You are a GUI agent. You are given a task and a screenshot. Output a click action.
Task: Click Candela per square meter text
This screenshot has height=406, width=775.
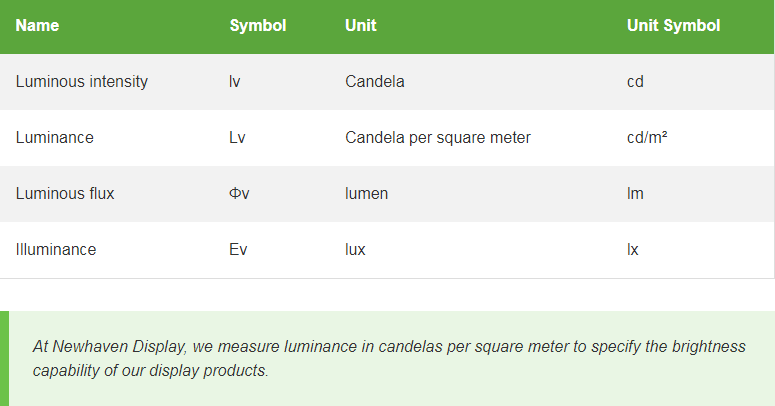[x=438, y=137]
